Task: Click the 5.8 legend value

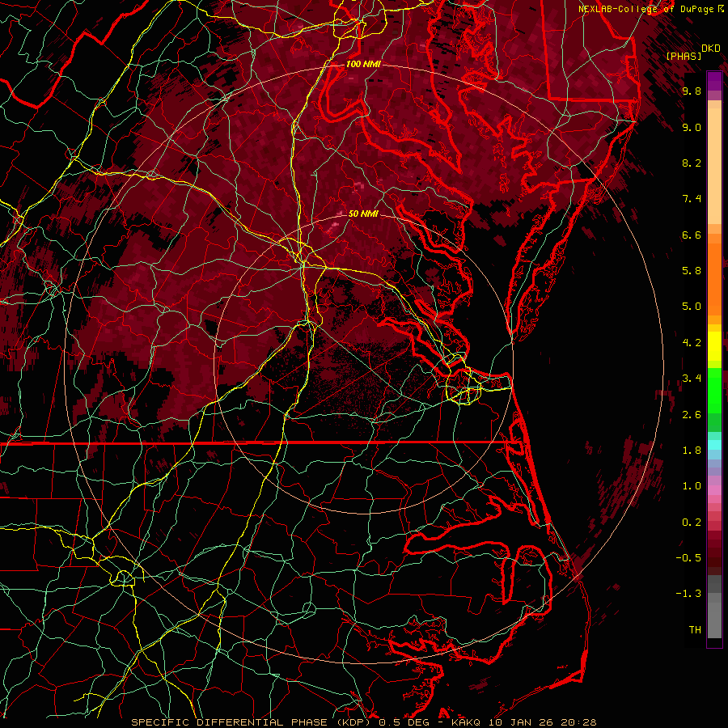Action: coord(692,271)
